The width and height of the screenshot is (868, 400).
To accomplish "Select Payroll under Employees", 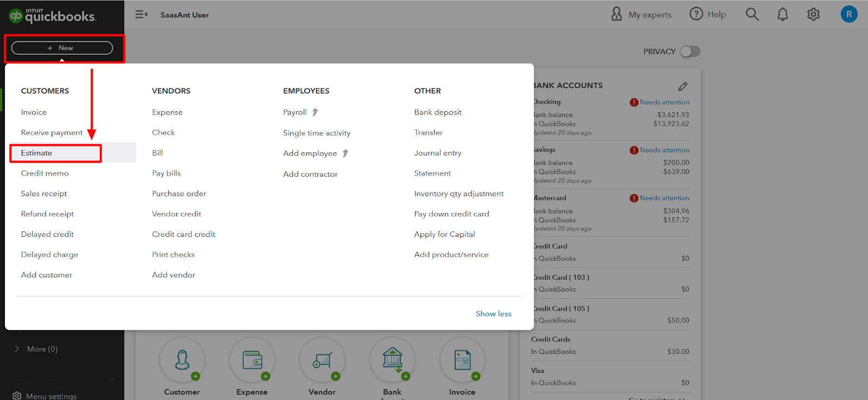I will (295, 112).
